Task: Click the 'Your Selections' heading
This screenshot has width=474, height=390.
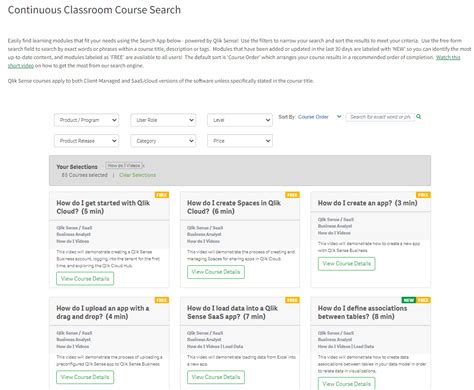Action: pyautogui.click(x=77, y=167)
